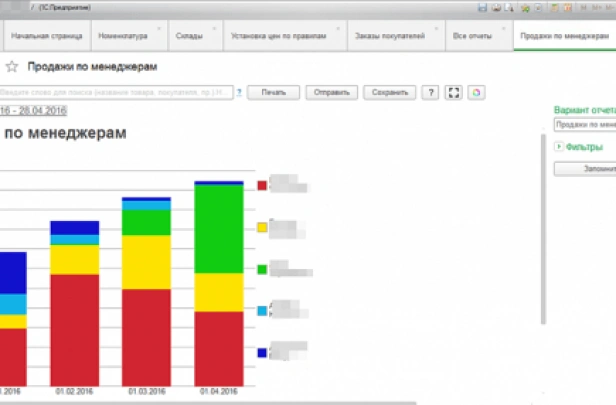Open the colorful chart settings icon
The image size is (616, 405).
click(477, 93)
